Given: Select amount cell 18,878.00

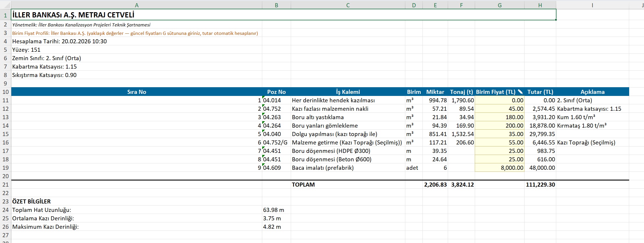Looking at the screenshot, I should [540, 126].
